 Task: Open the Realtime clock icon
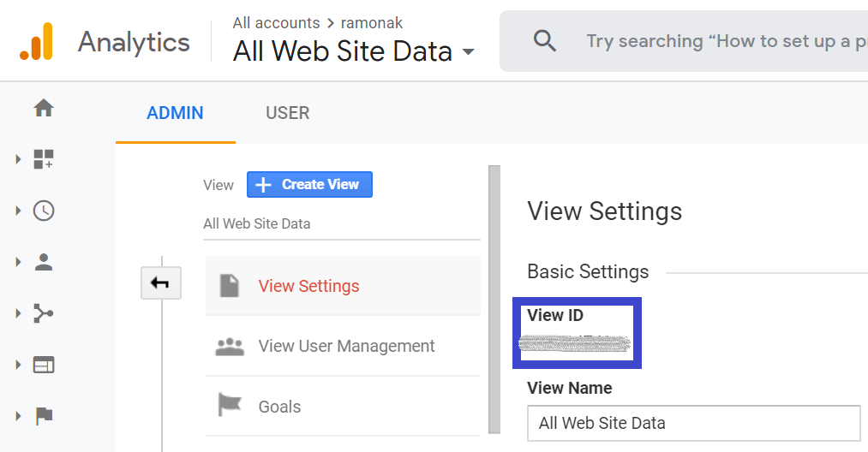(44, 211)
